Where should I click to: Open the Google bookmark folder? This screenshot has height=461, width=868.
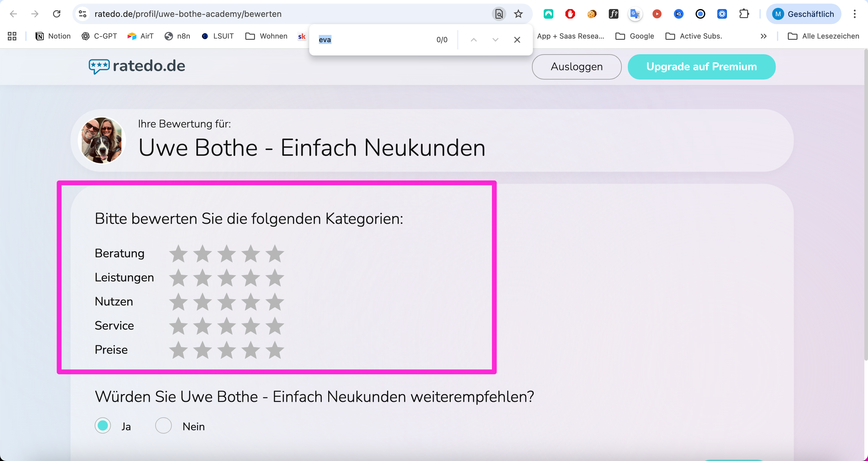pos(634,36)
